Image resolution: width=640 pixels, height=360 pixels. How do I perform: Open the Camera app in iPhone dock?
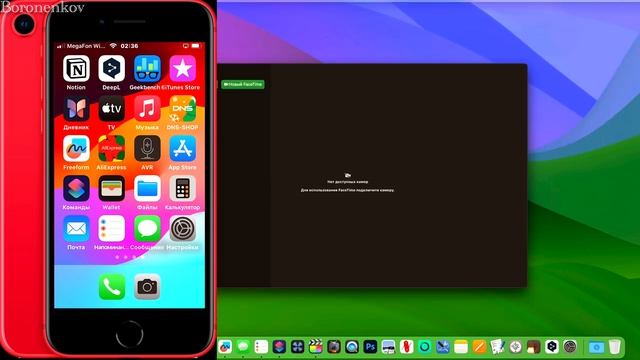click(x=147, y=287)
